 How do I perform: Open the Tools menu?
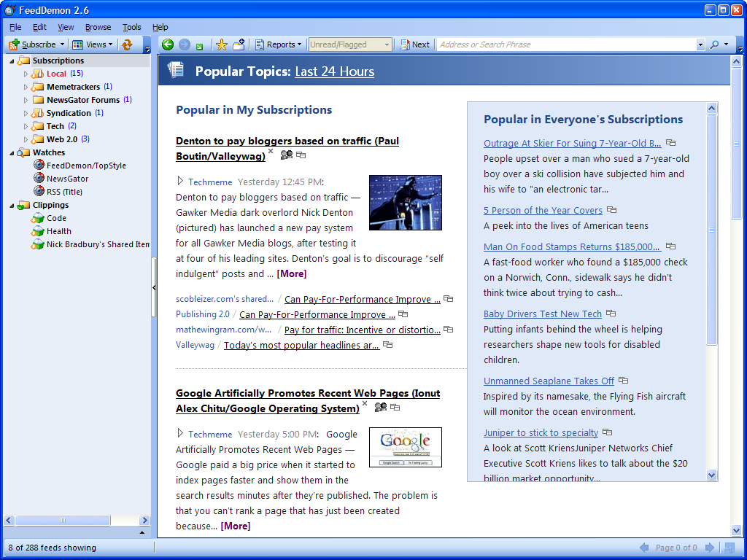pyautogui.click(x=131, y=27)
